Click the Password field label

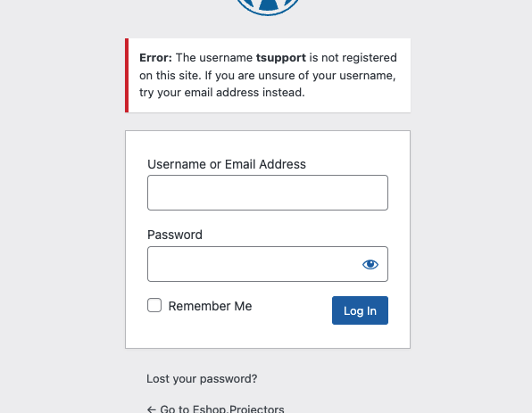pyautogui.click(x=175, y=235)
